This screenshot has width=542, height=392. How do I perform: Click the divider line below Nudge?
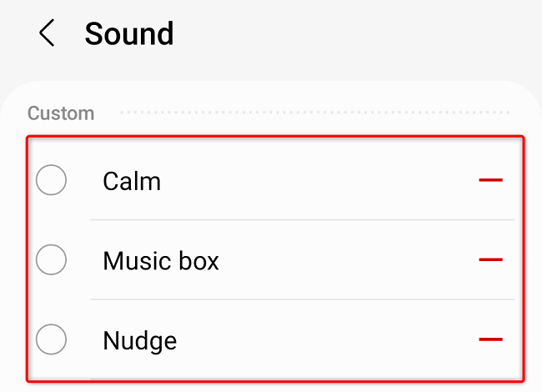(x=300, y=378)
